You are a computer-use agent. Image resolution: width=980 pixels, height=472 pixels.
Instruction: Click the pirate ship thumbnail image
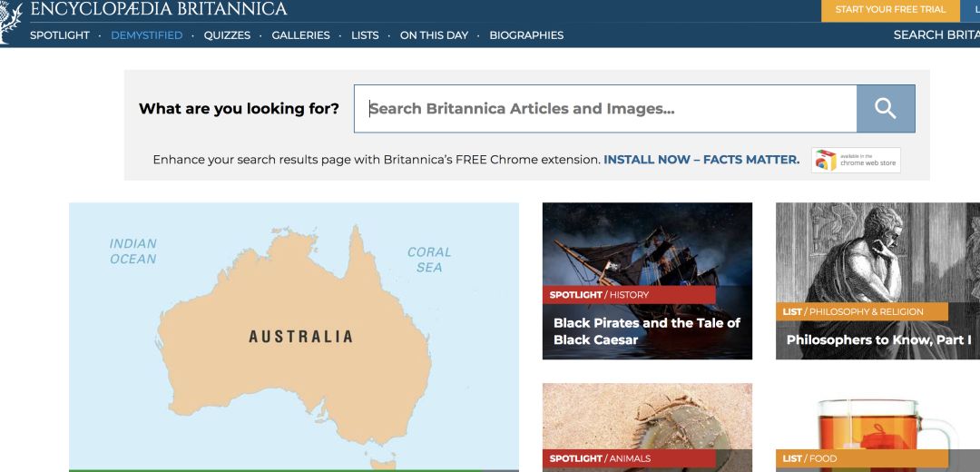647,245
